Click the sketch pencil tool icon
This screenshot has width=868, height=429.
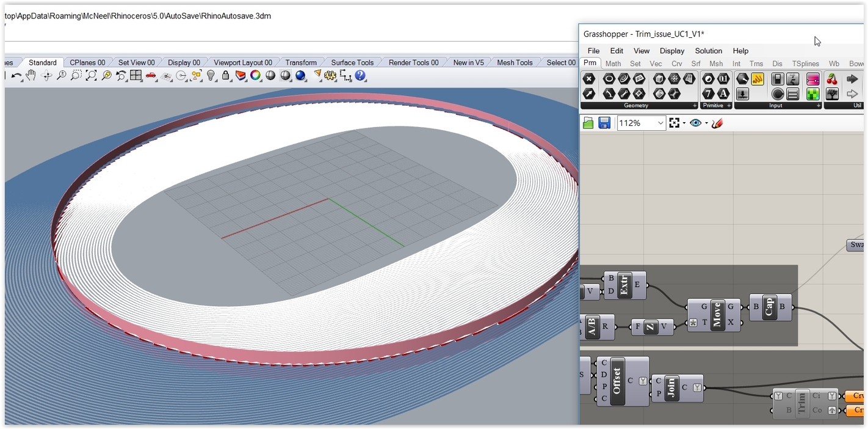(717, 123)
